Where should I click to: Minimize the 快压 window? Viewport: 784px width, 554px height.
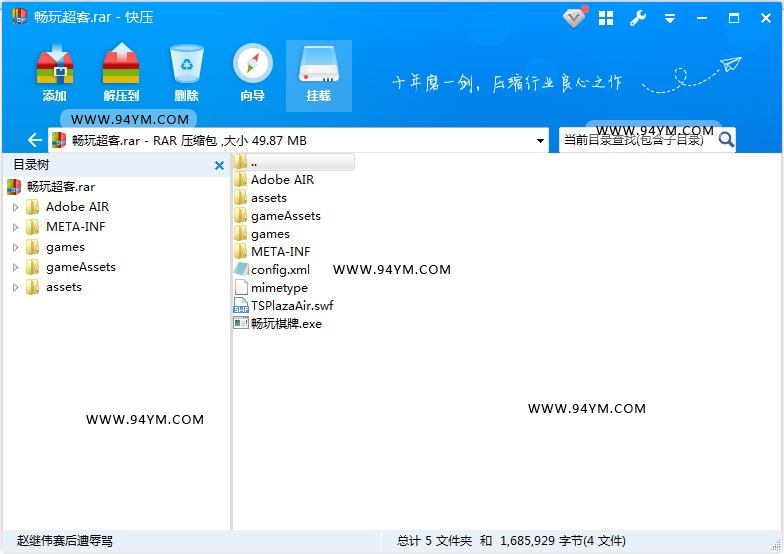pyautogui.click(x=702, y=18)
